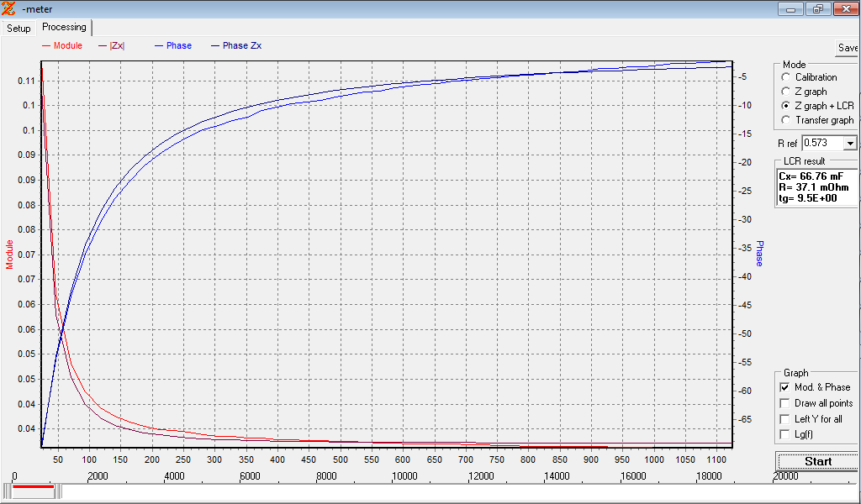This screenshot has height=504, width=861.
Task: Click the 20000 frequency scale label
Action: tap(785, 476)
